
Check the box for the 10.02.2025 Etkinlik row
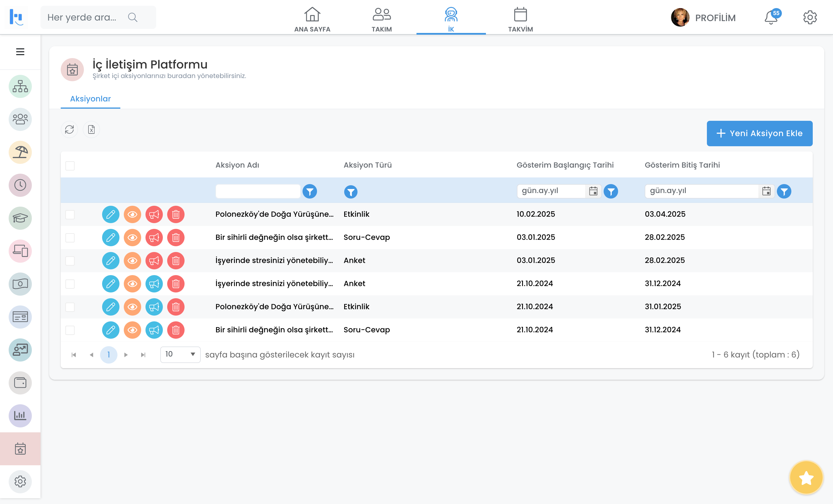click(70, 214)
